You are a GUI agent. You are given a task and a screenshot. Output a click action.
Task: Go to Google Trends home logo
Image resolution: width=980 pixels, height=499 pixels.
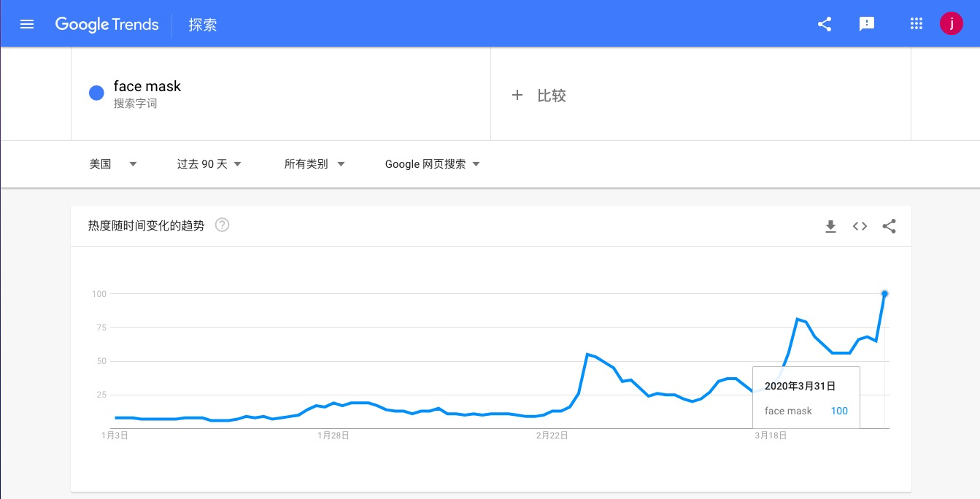coord(107,24)
